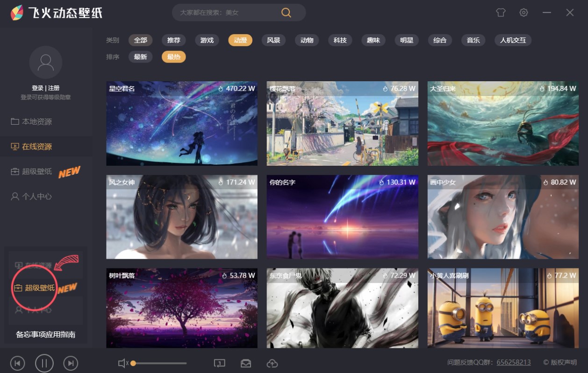Click the cloud upload icon
Image resolution: width=588 pixels, height=373 pixels.
click(x=272, y=363)
